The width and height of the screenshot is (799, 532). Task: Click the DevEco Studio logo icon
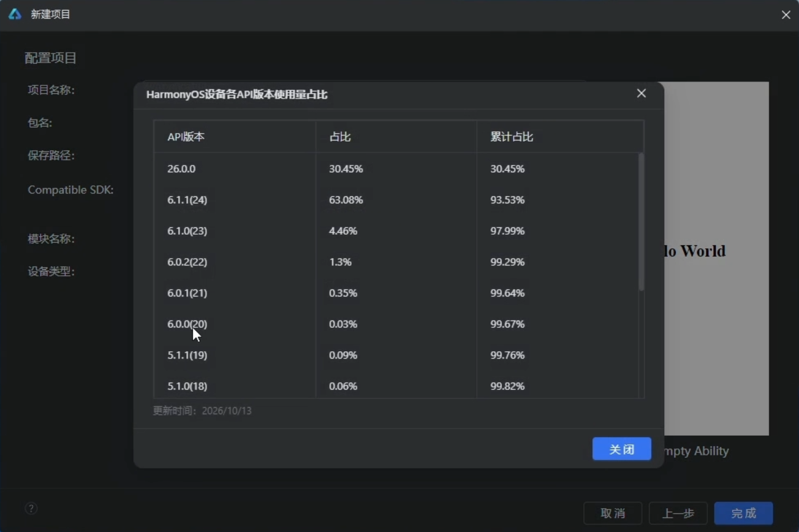15,14
